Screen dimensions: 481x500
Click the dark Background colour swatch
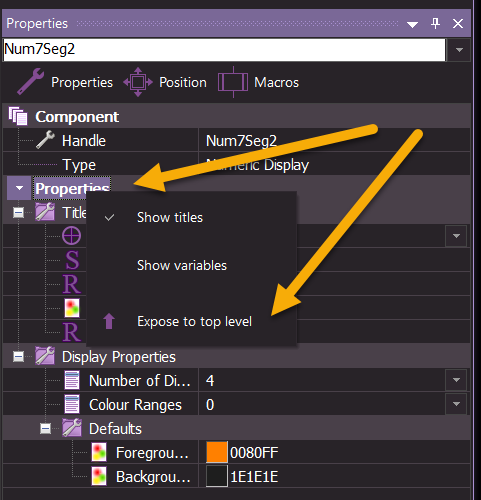click(x=217, y=476)
